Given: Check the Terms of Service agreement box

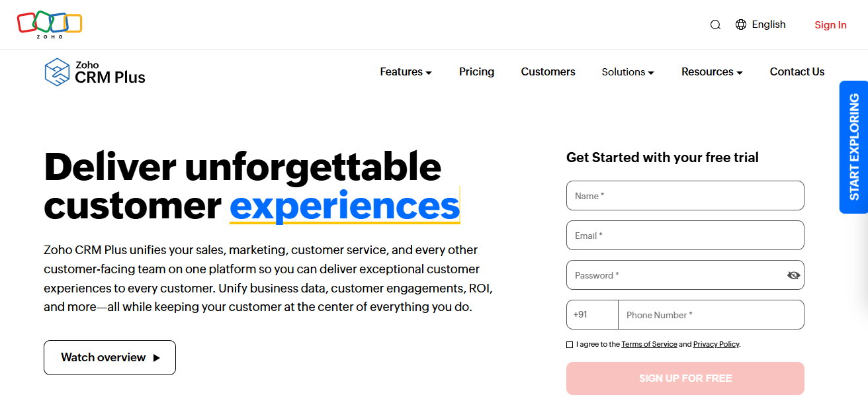Looking at the screenshot, I should [570, 344].
